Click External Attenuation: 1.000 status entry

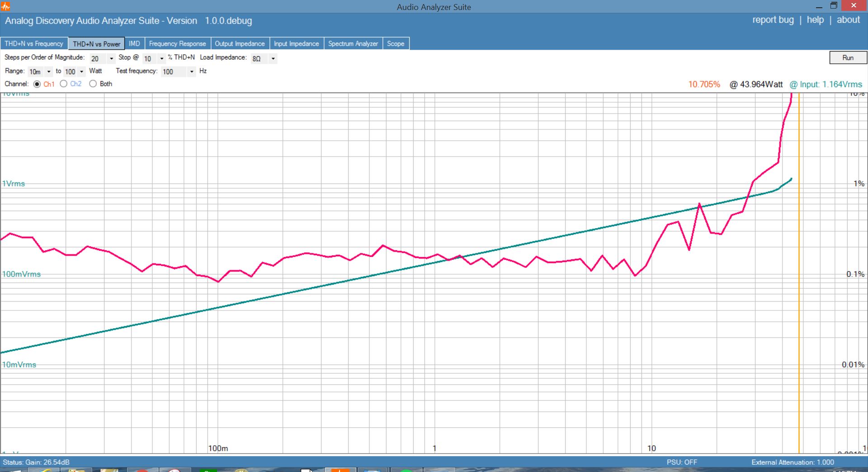793,462
